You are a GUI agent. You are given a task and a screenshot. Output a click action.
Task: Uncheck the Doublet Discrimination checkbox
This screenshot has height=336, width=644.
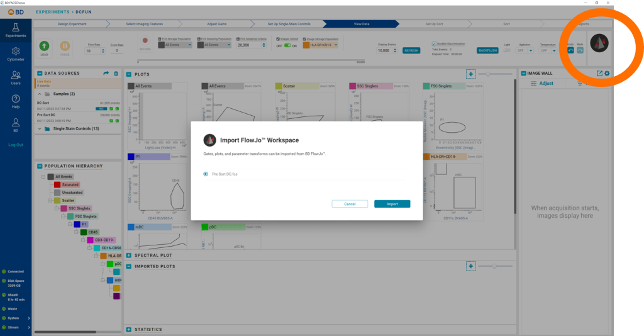433,44
